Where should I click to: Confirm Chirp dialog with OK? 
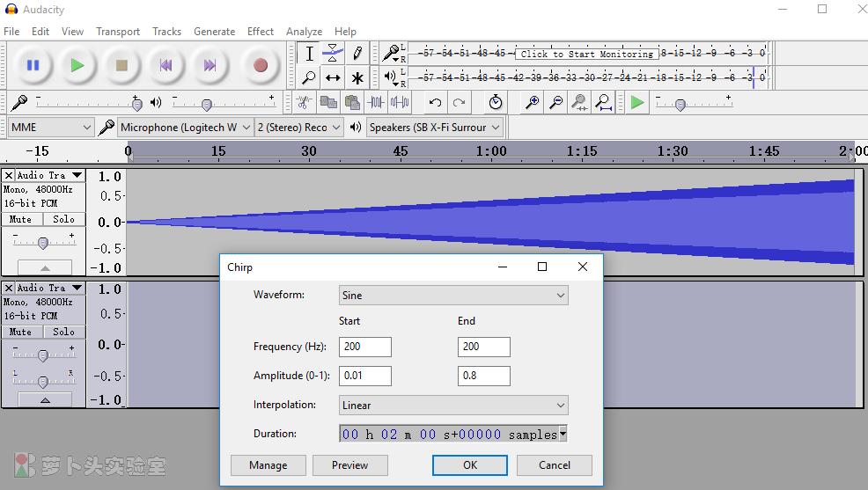pyautogui.click(x=470, y=465)
